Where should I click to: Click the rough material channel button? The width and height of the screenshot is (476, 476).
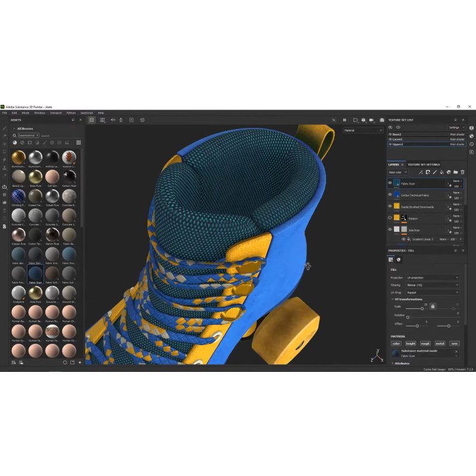(425, 343)
